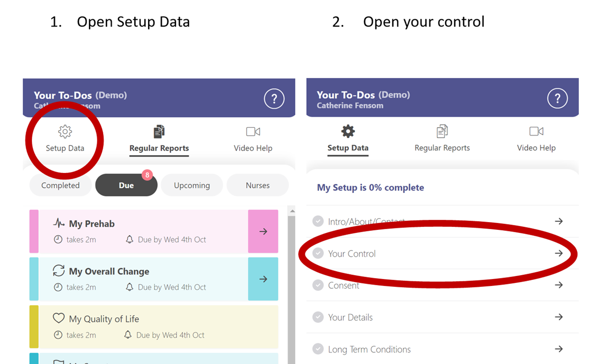This screenshot has width=590, height=364.
Task: Toggle the Long Term Conditions checkmark circle
Action: 318,349
